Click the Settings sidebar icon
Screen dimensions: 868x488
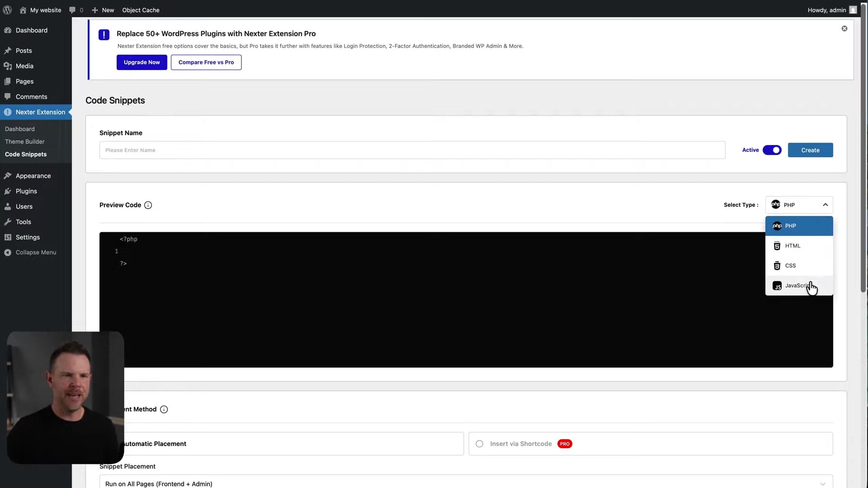point(8,237)
